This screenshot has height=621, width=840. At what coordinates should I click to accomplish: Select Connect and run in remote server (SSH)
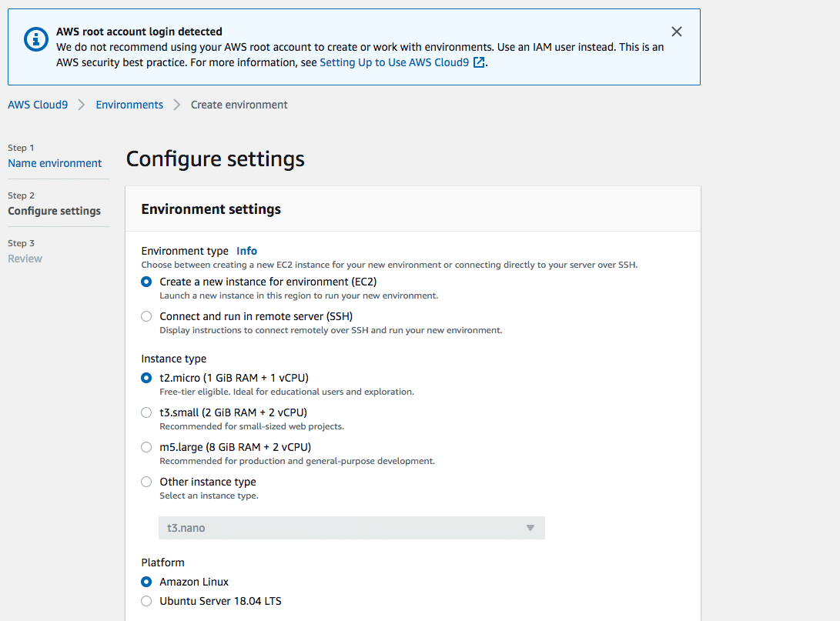tap(146, 316)
